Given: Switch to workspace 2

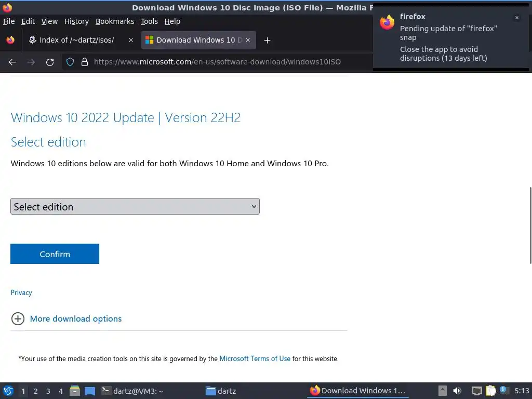Looking at the screenshot, I should coord(36,391).
